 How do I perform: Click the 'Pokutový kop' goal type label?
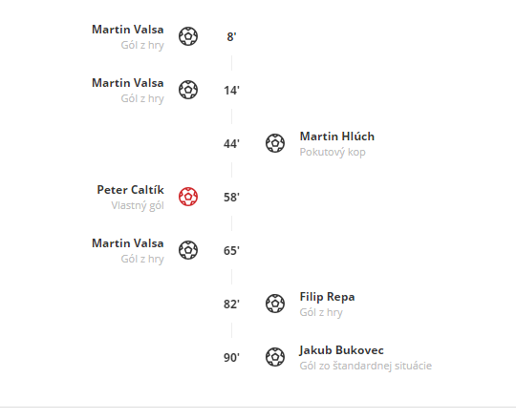[x=333, y=152]
